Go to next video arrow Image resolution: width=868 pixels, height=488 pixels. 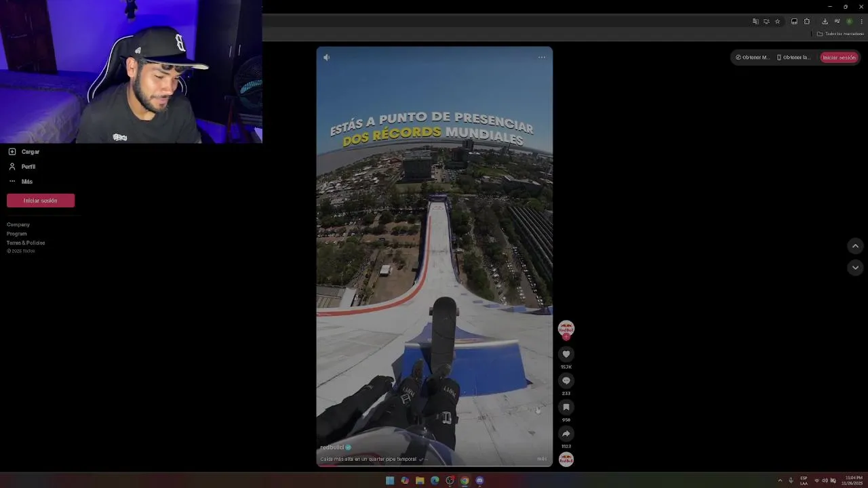(855, 268)
